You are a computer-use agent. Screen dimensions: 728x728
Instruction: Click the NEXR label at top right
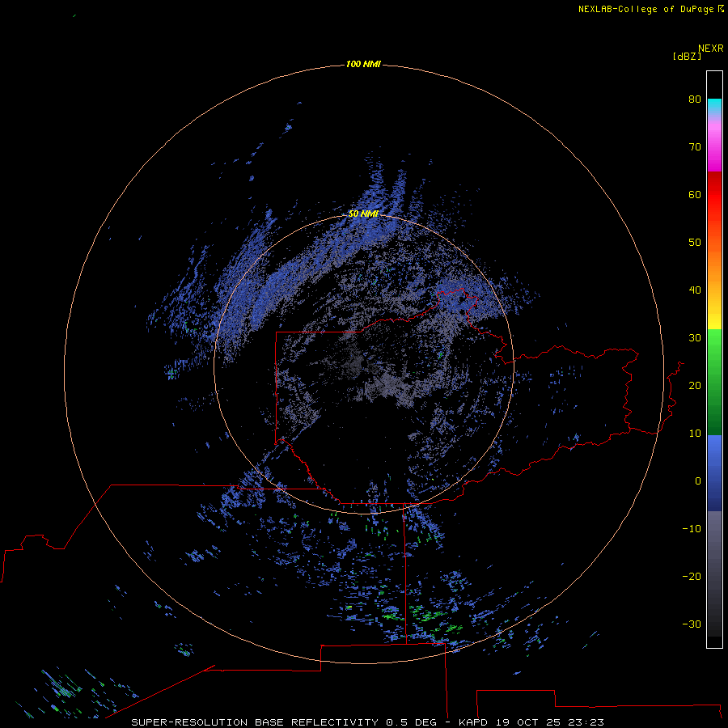[711, 49]
